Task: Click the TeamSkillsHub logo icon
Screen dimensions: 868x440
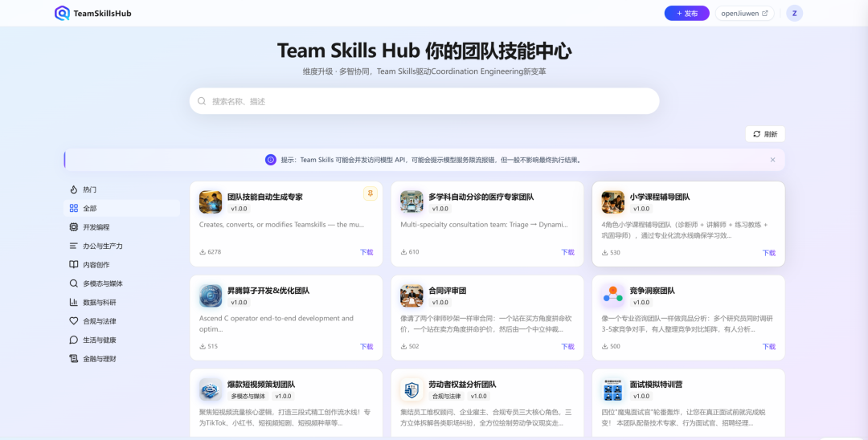Action: pyautogui.click(x=62, y=14)
